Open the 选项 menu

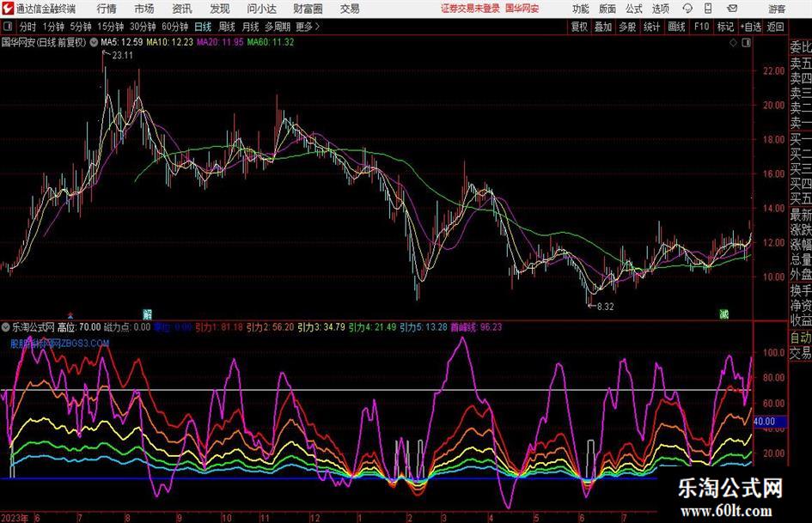(x=660, y=9)
